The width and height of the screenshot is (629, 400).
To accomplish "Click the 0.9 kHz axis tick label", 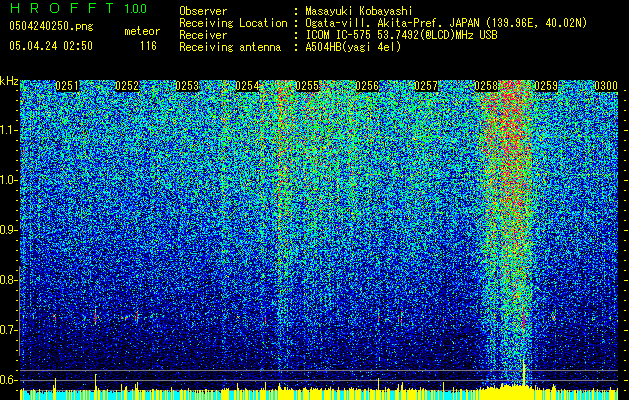I will (x=8, y=230).
